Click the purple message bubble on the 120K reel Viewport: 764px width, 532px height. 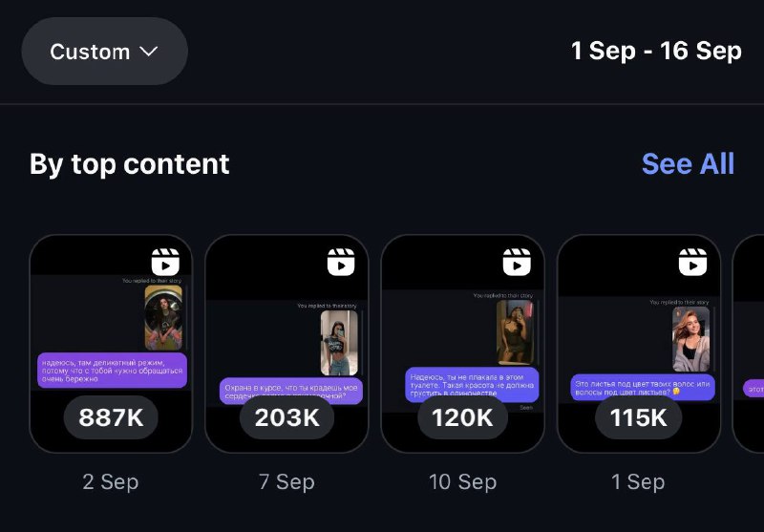[x=473, y=385]
